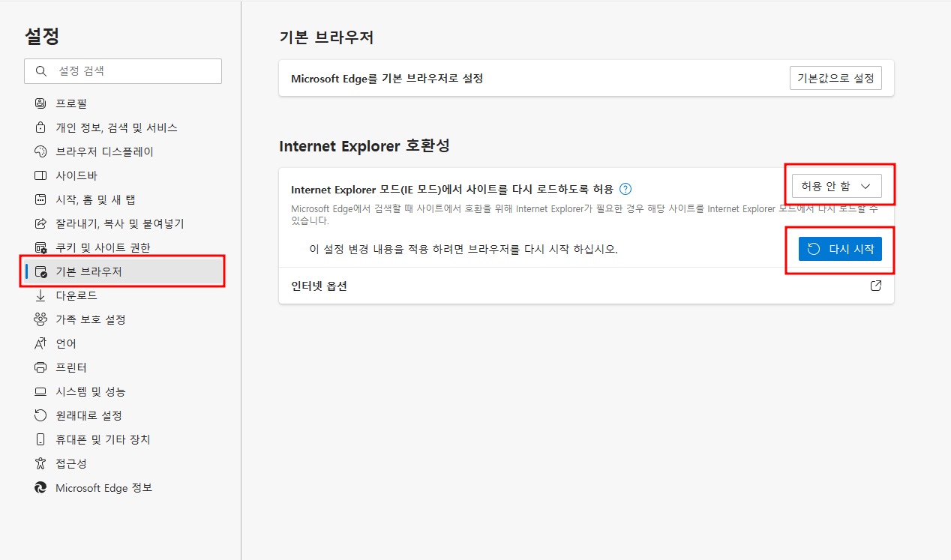951x560 pixels.
Task: Open the external link icon on 인터넷 옵션
Action: point(875,286)
